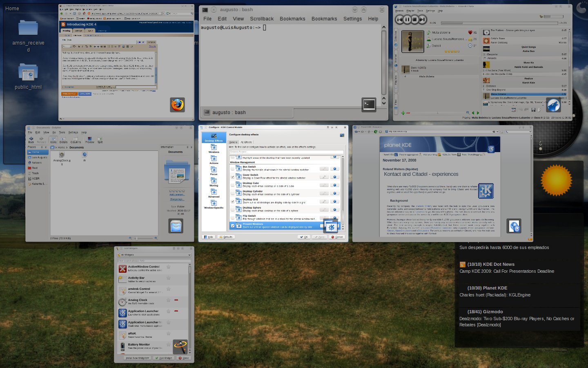
Task: Uncheck the Present Windows effect
Action: pyautogui.click(x=233, y=226)
